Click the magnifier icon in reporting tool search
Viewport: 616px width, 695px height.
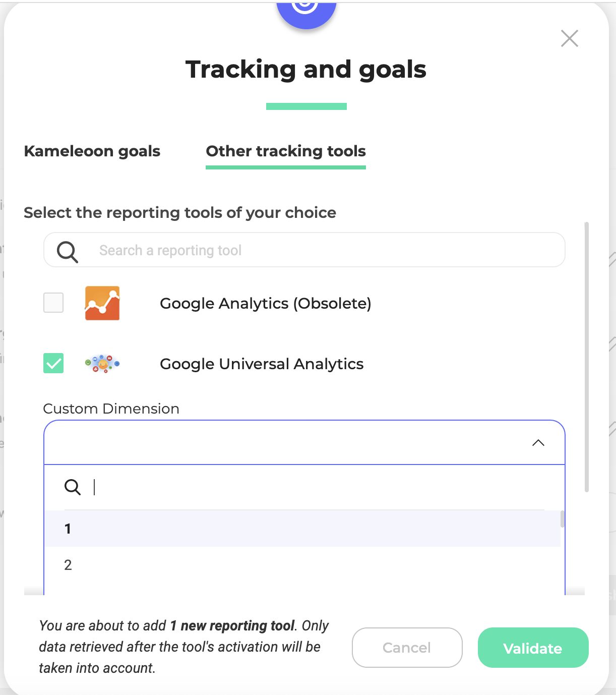[x=68, y=251]
